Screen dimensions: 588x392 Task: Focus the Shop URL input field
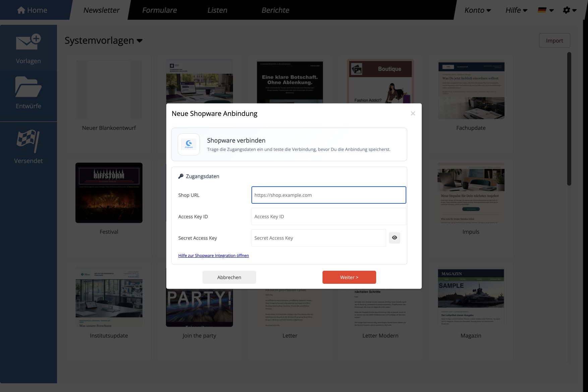pos(329,195)
